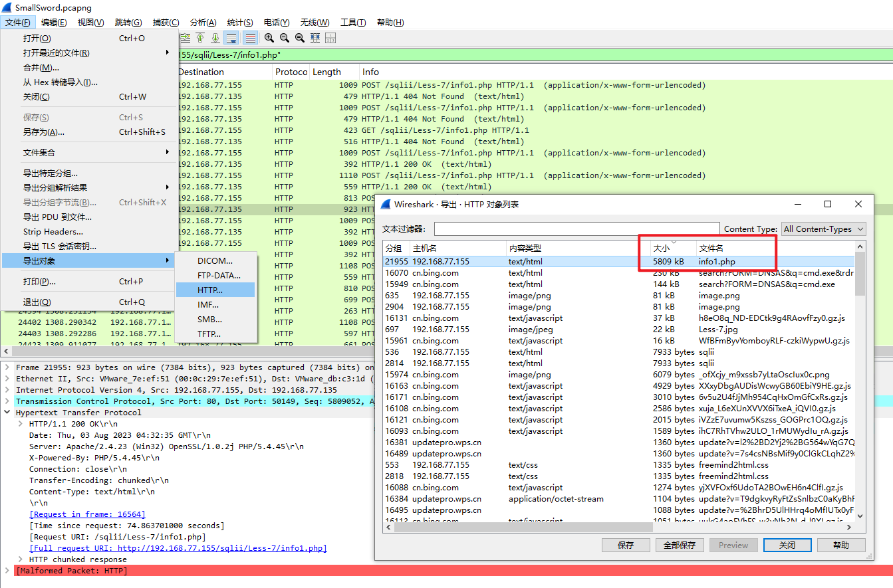Open the 跳转(G) menu
Image resolution: width=893 pixels, height=588 pixels.
(x=128, y=23)
